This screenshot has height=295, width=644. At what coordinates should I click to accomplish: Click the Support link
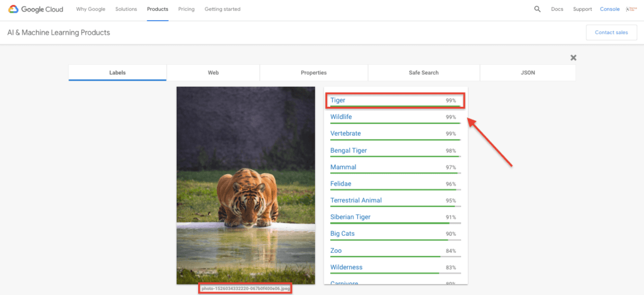pyautogui.click(x=582, y=9)
